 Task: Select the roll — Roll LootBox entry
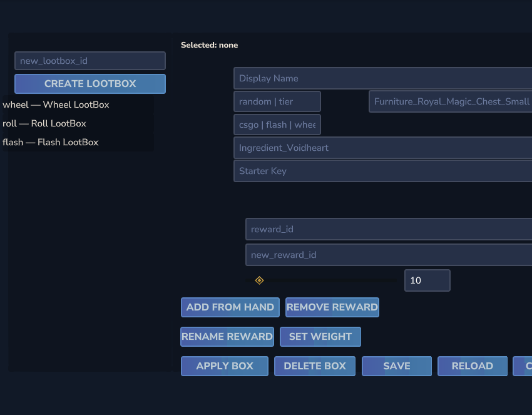pos(44,123)
